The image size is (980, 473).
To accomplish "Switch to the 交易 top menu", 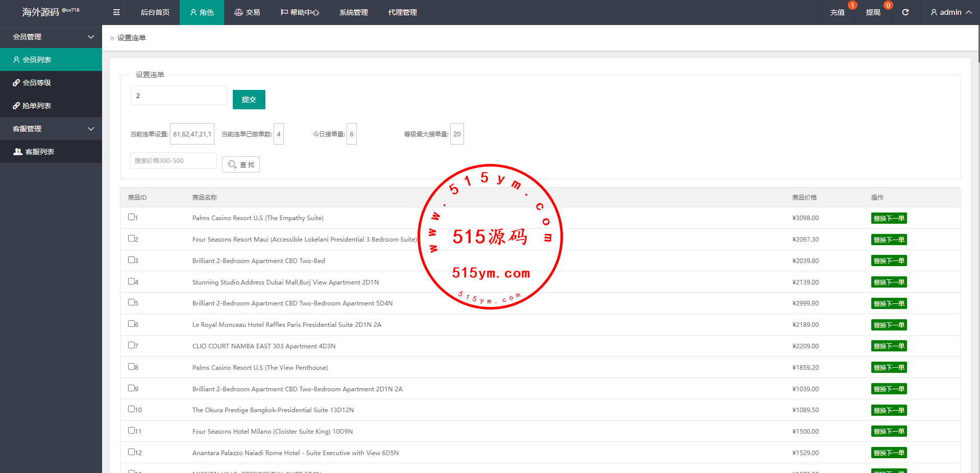I will click(x=248, y=12).
